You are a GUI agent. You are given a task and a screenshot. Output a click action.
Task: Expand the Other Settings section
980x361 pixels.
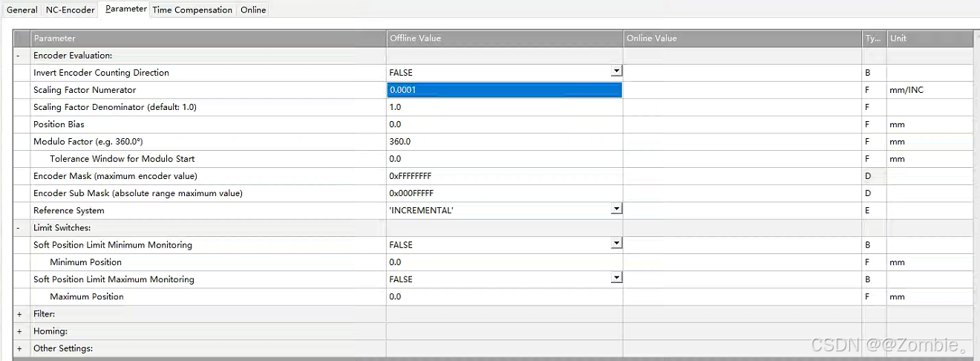tap(19, 348)
